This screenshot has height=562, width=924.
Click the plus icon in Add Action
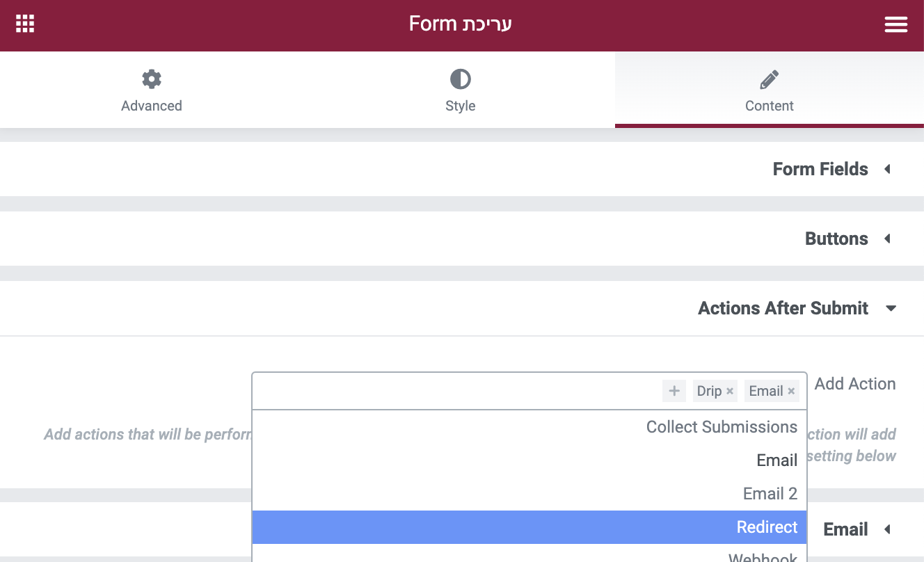674,391
